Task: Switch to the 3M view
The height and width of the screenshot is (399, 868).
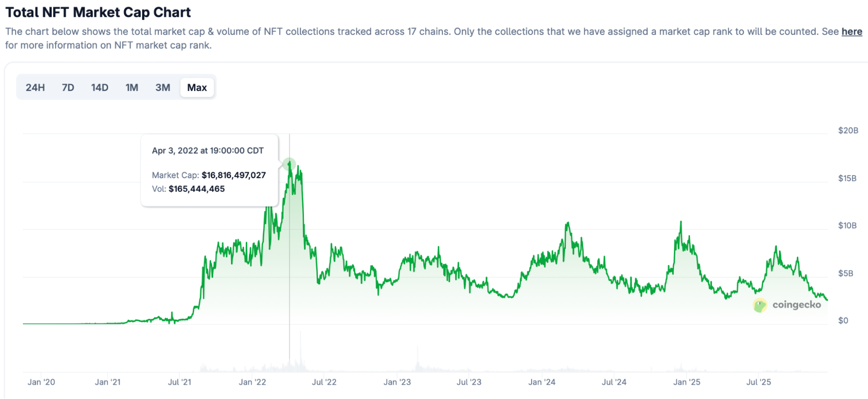Action: click(x=162, y=87)
